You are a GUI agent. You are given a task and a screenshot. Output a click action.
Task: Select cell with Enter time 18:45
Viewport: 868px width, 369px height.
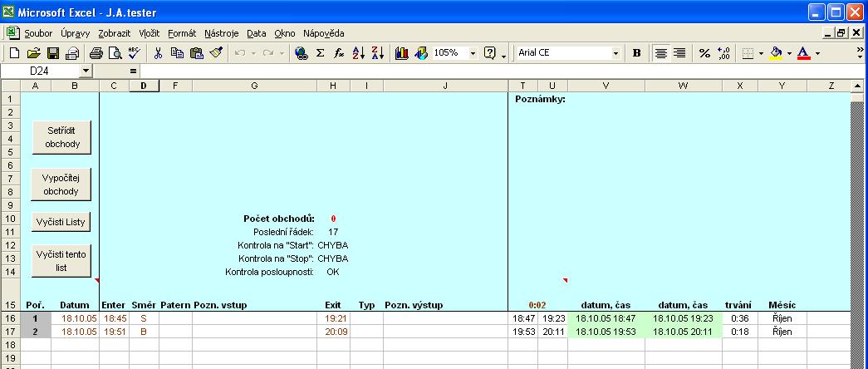coord(115,318)
